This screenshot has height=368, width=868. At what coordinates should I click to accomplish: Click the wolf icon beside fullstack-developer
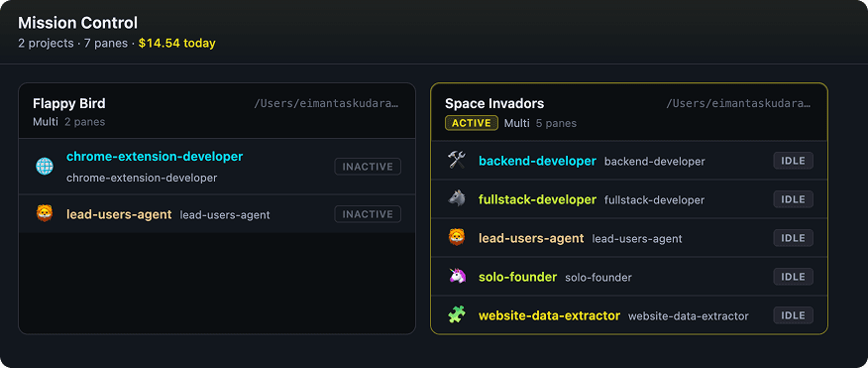[457, 199]
